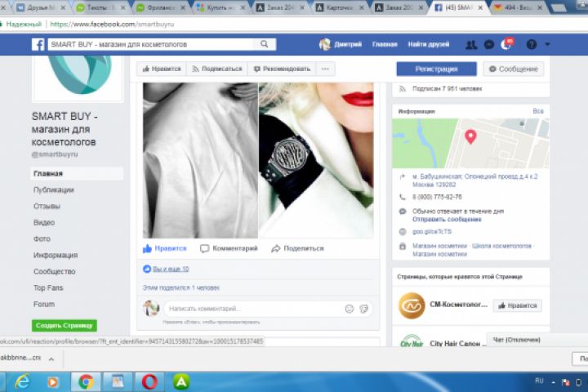Click Отправить сообщение link
Image resolution: width=588 pixels, height=392 pixels.
click(x=447, y=220)
